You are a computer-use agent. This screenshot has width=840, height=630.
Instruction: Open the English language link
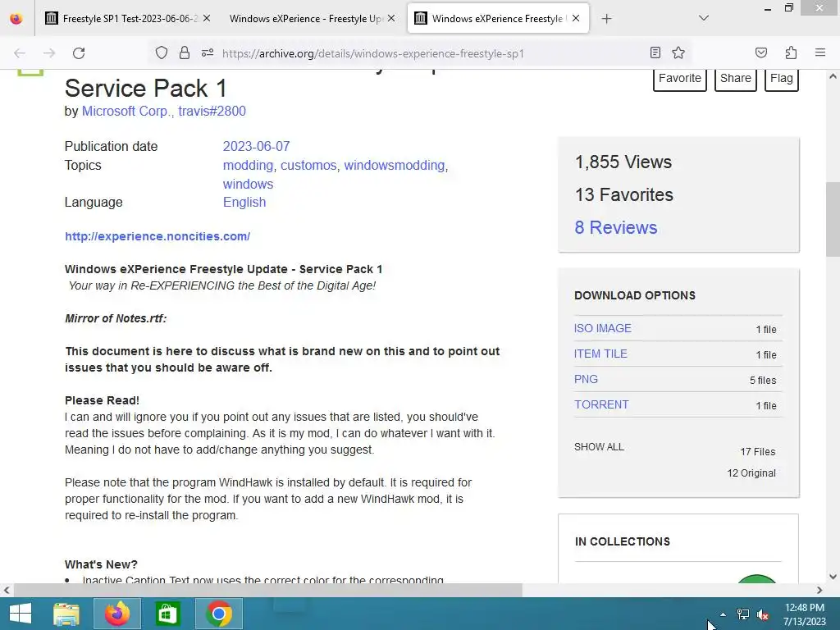coord(244,202)
